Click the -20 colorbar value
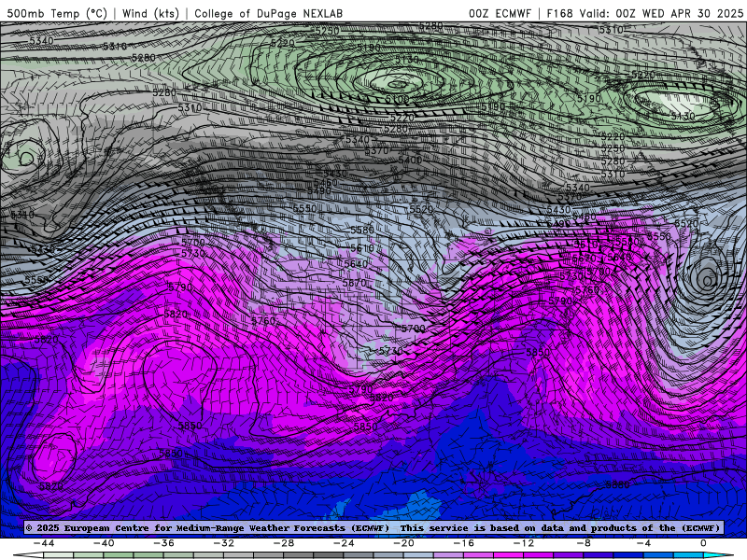 click(x=404, y=543)
